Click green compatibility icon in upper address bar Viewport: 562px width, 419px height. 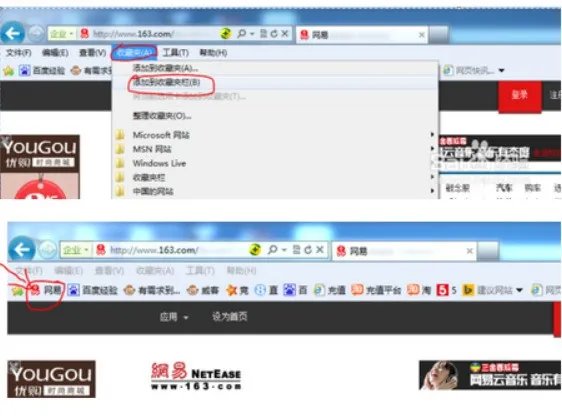coord(226,34)
